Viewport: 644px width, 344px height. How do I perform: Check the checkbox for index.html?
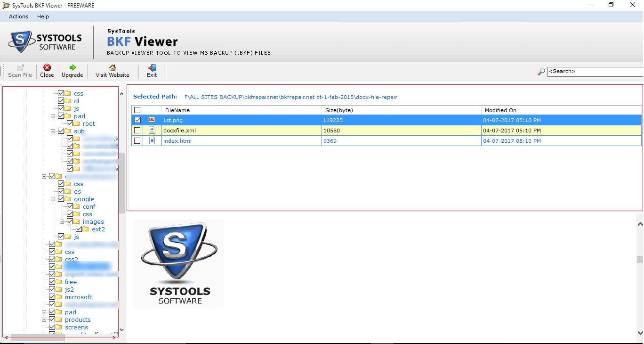(137, 140)
